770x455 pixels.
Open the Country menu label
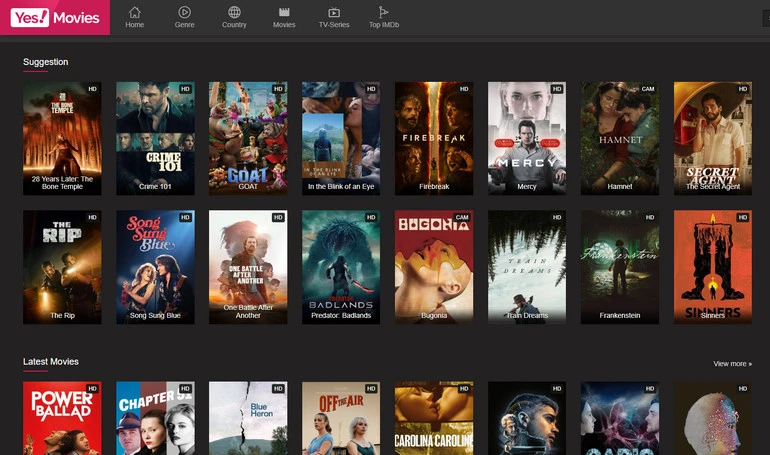[x=234, y=25]
